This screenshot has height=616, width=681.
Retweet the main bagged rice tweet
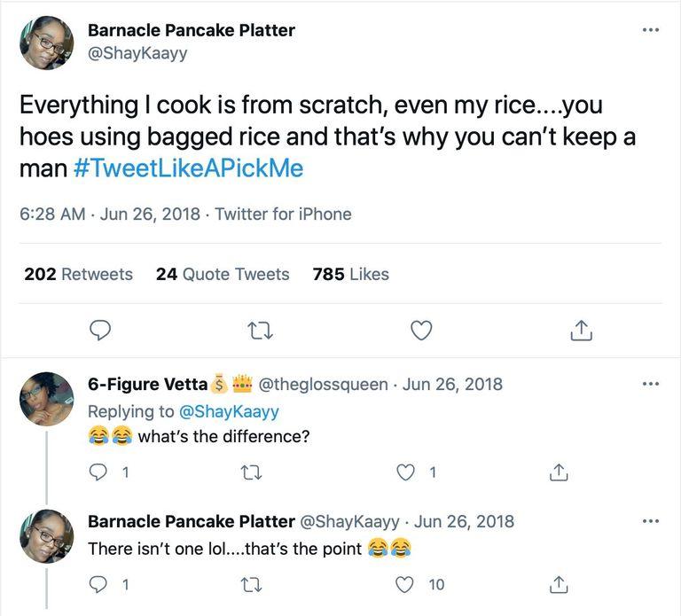(x=260, y=331)
